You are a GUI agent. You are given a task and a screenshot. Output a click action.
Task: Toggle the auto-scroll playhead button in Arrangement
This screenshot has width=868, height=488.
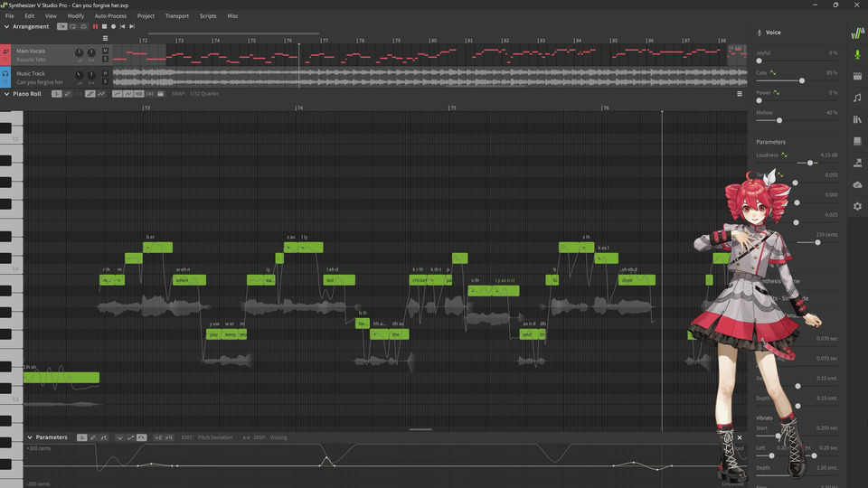62,26
